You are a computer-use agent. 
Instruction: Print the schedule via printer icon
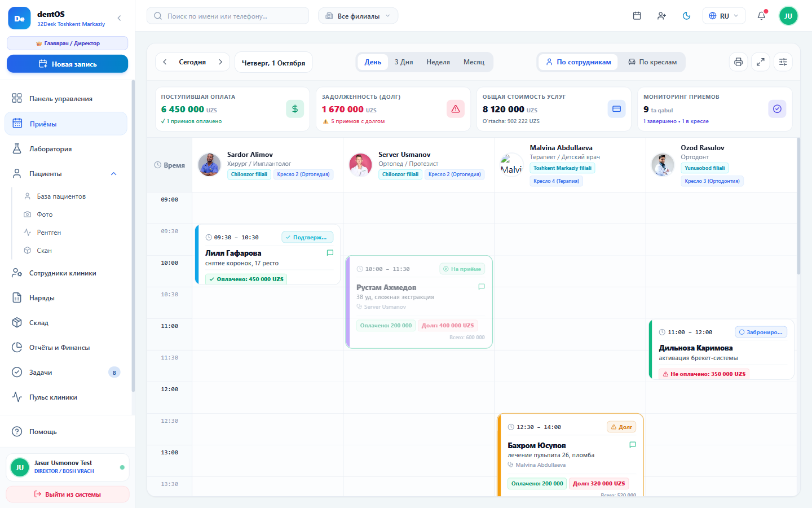point(738,62)
